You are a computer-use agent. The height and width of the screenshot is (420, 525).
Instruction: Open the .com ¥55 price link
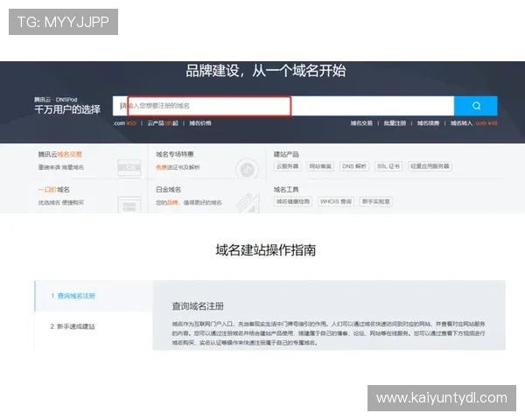click(x=124, y=123)
